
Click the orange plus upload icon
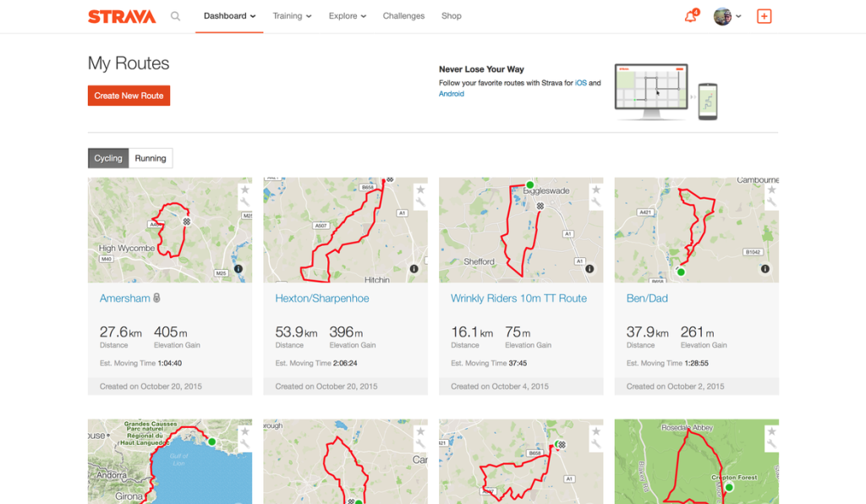764,16
